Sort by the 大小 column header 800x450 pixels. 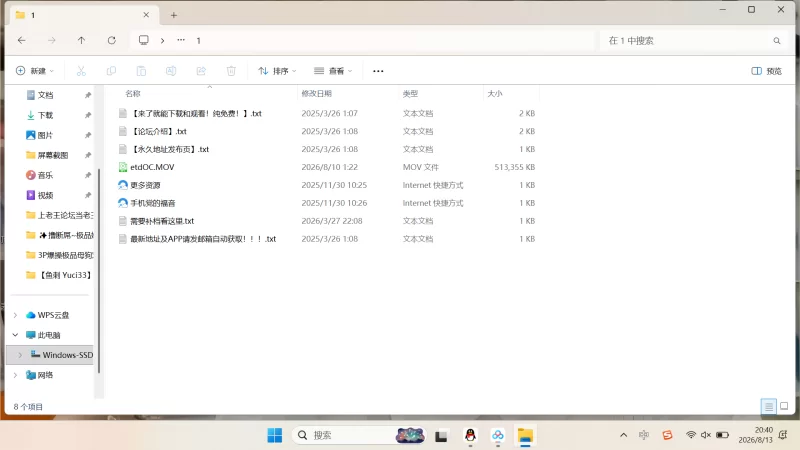tap(494, 94)
